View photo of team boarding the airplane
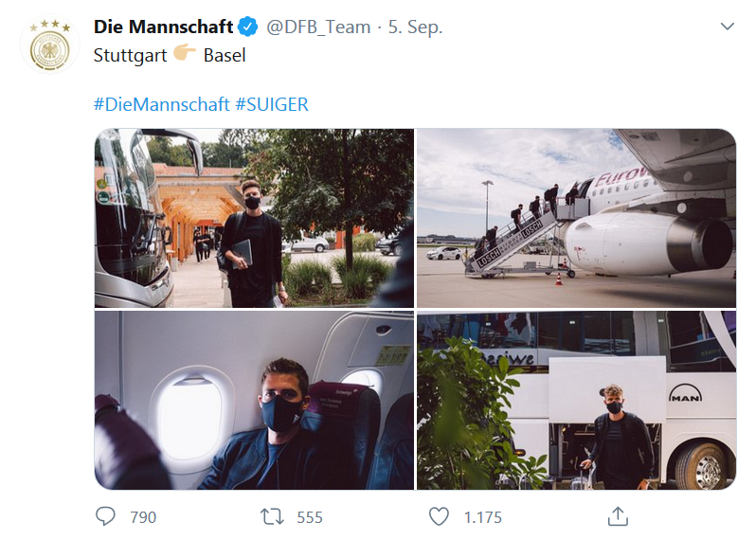756x540 pixels. (x=576, y=218)
